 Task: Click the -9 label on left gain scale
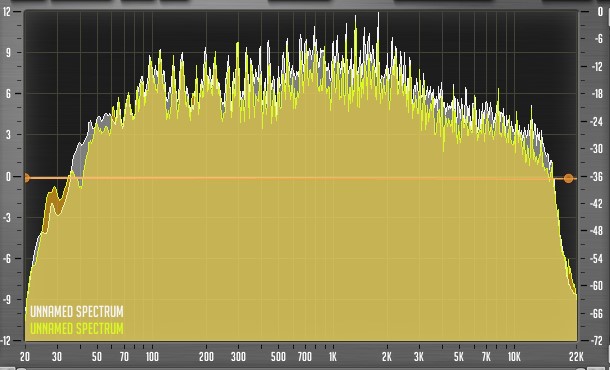tap(7, 300)
